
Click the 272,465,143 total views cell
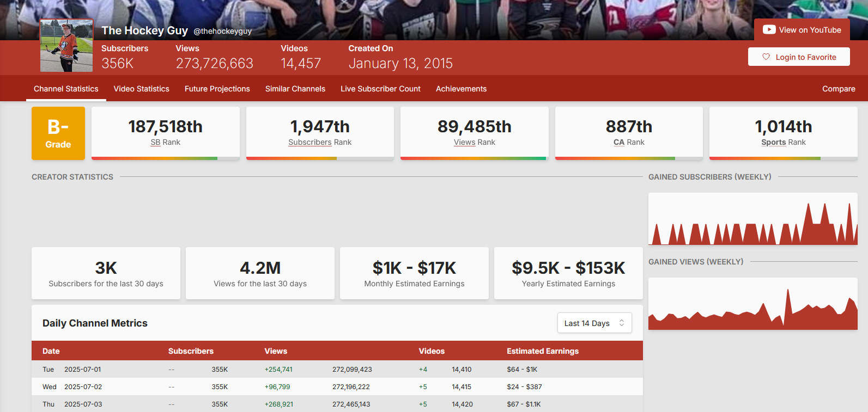(x=351, y=404)
